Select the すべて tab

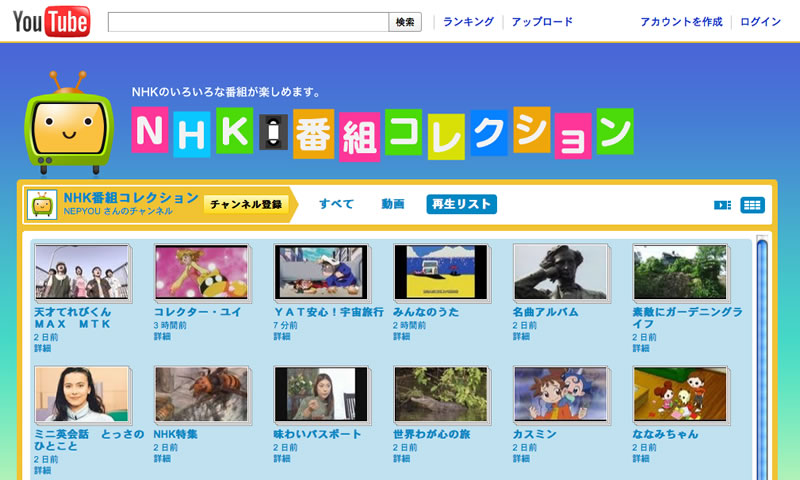coord(336,204)
